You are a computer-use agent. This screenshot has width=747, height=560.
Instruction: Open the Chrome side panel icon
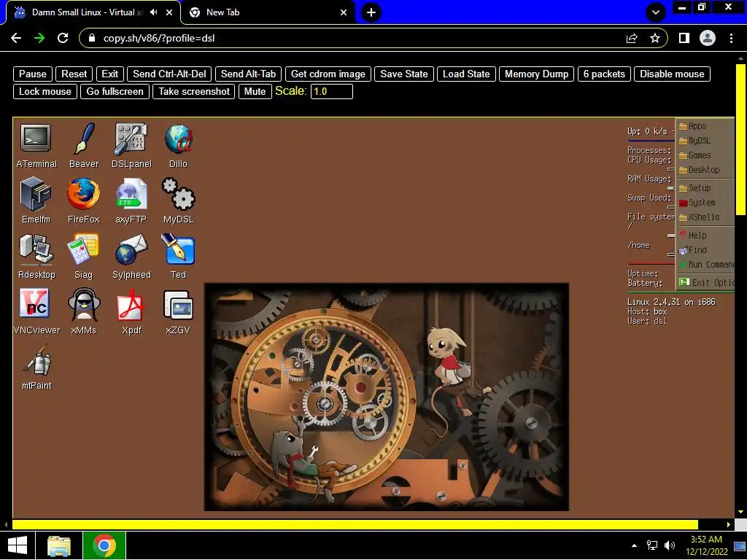pyautogui.click(x=684, y=38)
